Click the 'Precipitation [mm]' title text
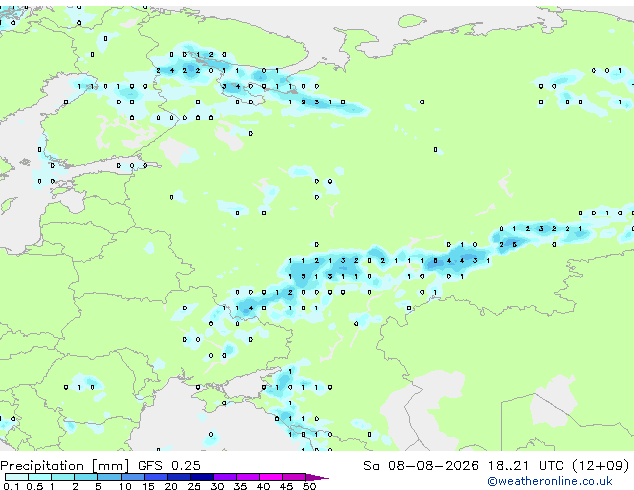The image size is (634, 490). 65,466
